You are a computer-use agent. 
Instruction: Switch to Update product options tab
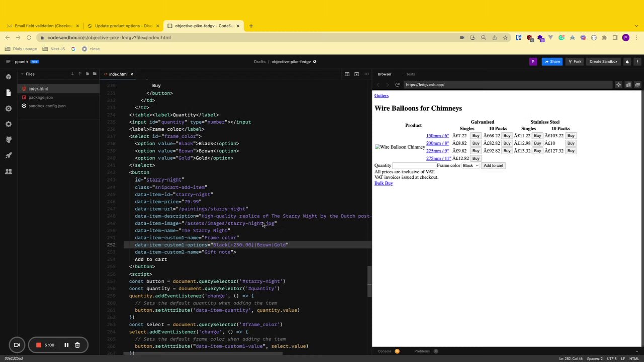click(x=124, y=26)
